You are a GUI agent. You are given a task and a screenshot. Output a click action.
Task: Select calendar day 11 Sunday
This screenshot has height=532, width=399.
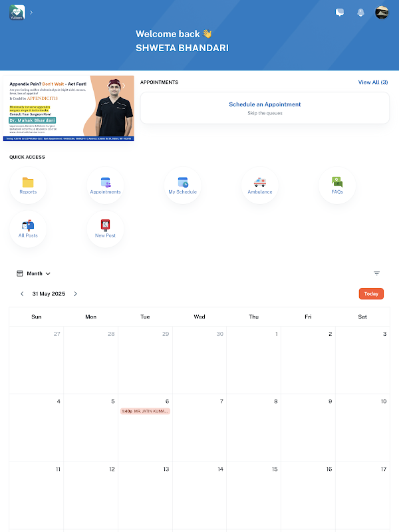click(37, 495)
